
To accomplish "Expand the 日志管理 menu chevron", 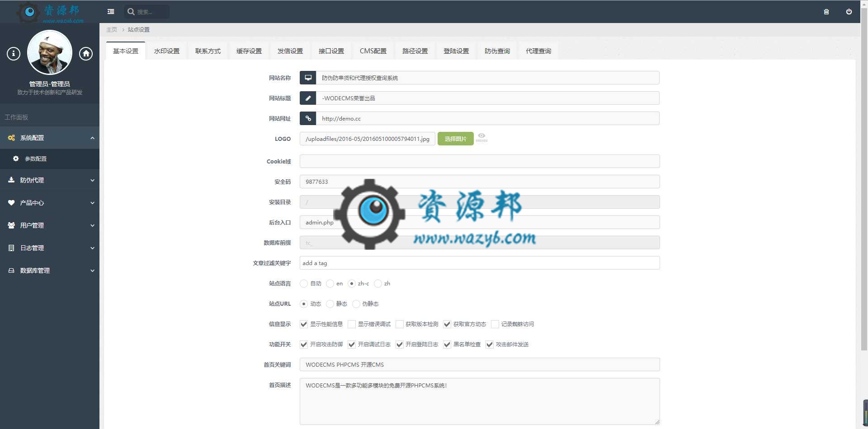I will click(x=92, y=248).
